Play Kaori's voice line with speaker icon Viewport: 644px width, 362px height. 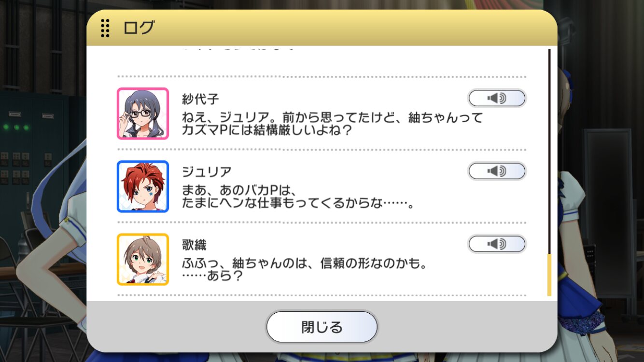point(497,244)
